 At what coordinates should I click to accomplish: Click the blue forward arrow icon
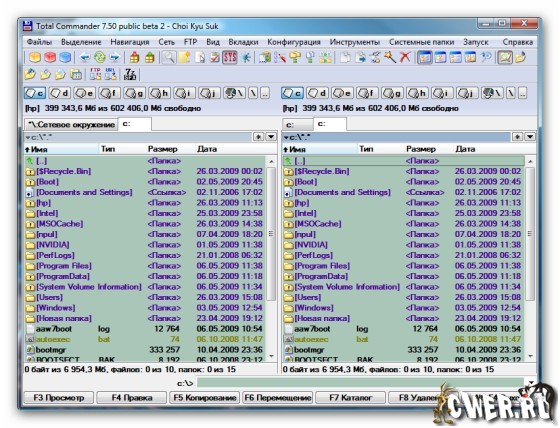point(115,57)
